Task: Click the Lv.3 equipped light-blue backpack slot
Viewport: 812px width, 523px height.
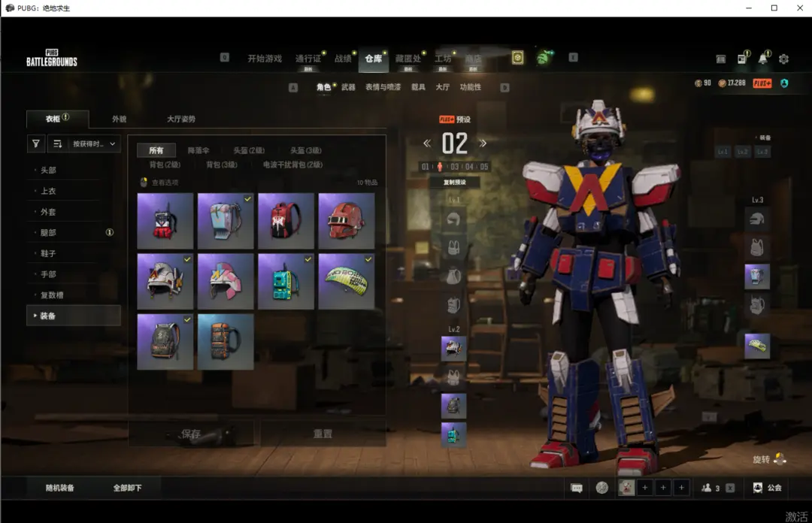Action: tap(757, 277)
